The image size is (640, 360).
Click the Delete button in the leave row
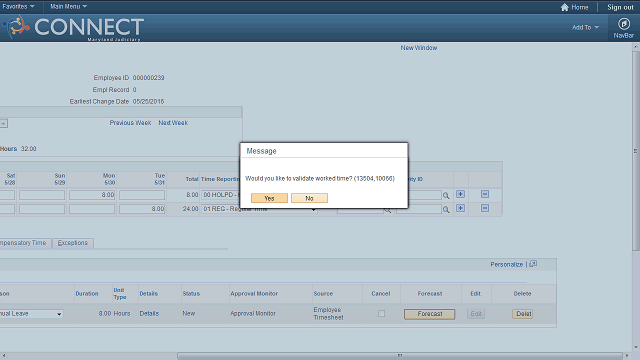pyautogui.click(x=522, y=314)
